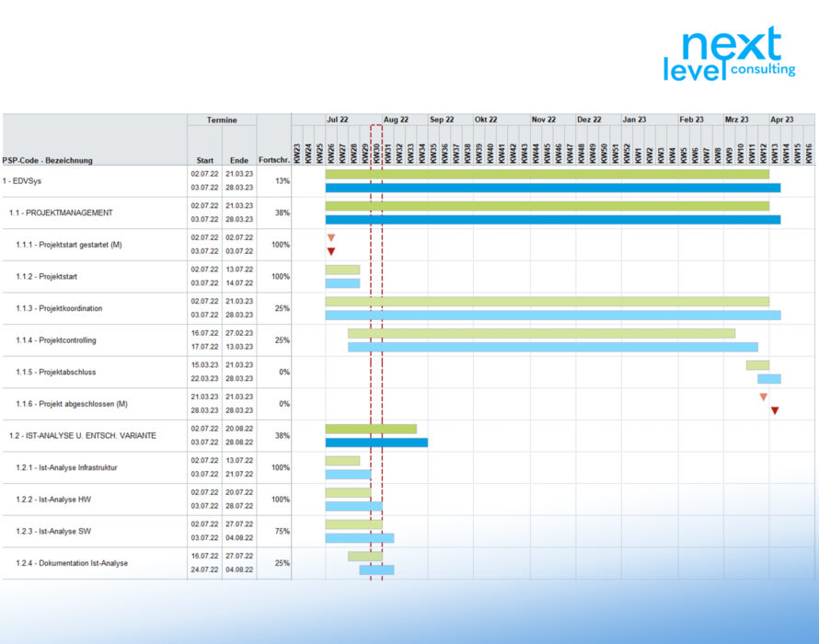Screen dimensions: 819x644
Task: Click the 75% progress cell of Ist-Analyse SW
Action: tap(274, 531)
